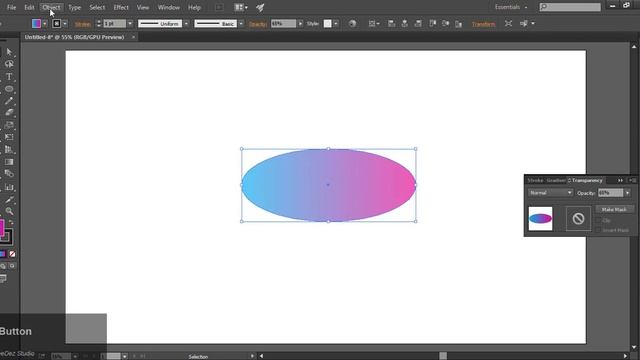Click the Make Mask button
Viewport: 640px width, 360px height.
[x=614, y=209]
